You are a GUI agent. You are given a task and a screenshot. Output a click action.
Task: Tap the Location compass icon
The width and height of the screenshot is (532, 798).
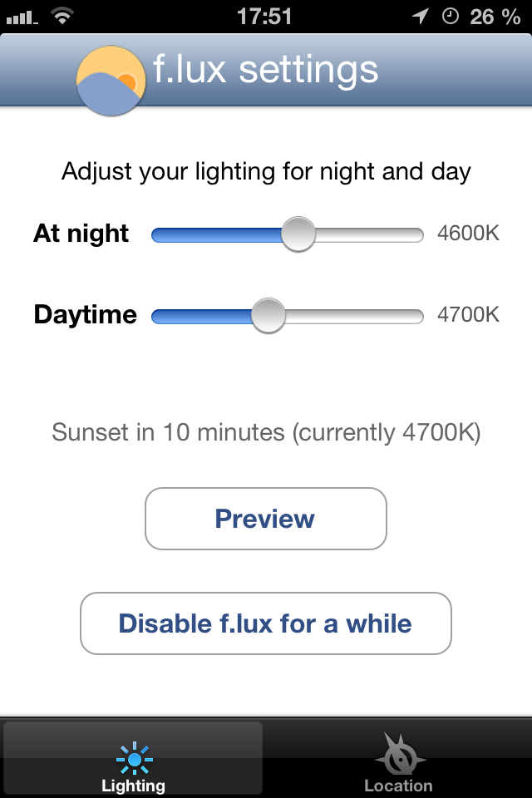(x=400, y=753)
